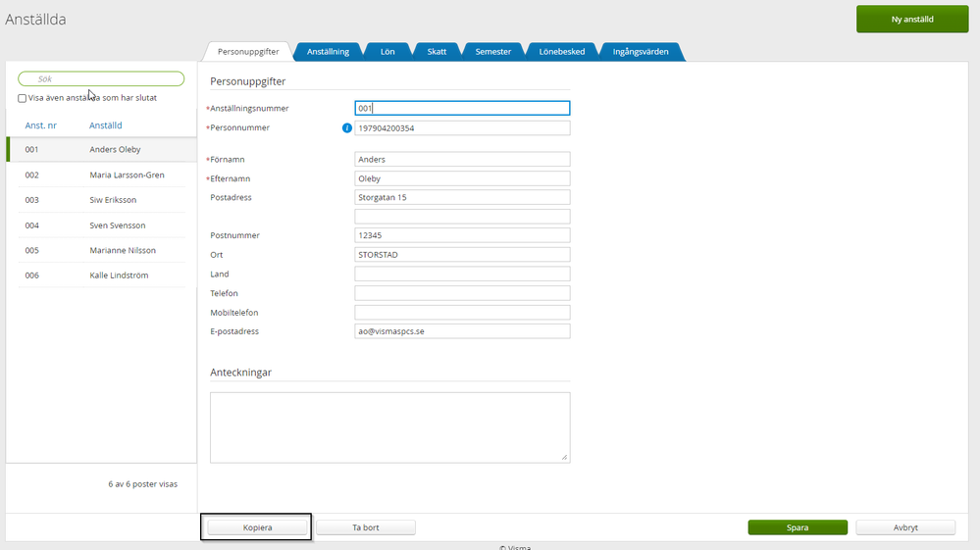Select employee Maria Larsson-Gren in list

pyautogui.click(x=127, y=175)
